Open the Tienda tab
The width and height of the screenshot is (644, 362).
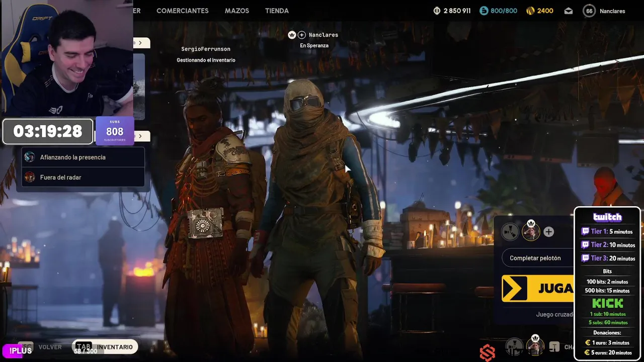(x=277, y=11)
